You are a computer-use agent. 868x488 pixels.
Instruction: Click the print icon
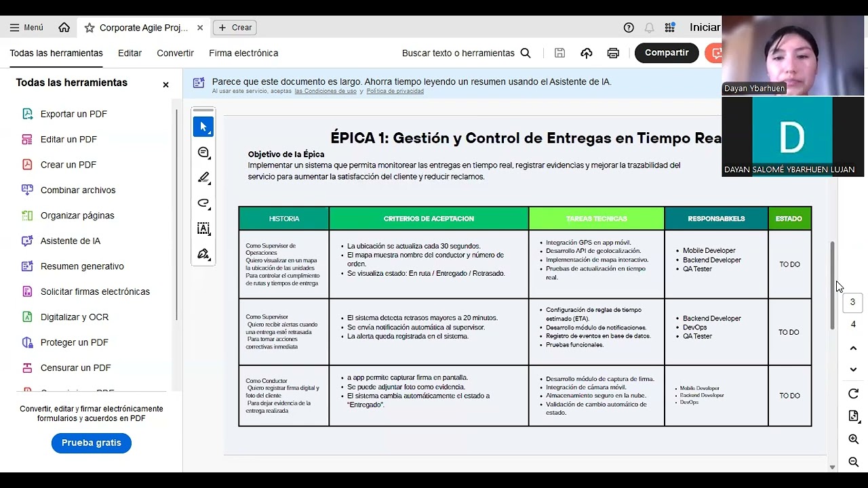pyautogui.click(x=613, y=53)
